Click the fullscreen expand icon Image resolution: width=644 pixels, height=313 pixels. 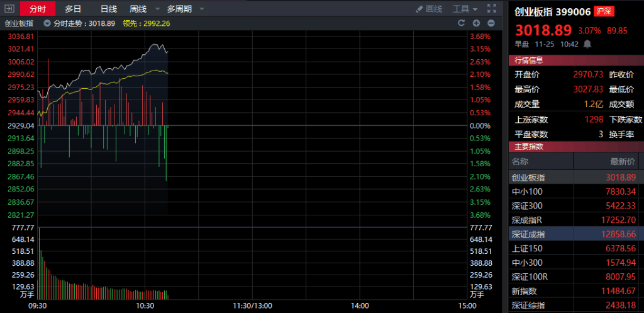(492, 9)
